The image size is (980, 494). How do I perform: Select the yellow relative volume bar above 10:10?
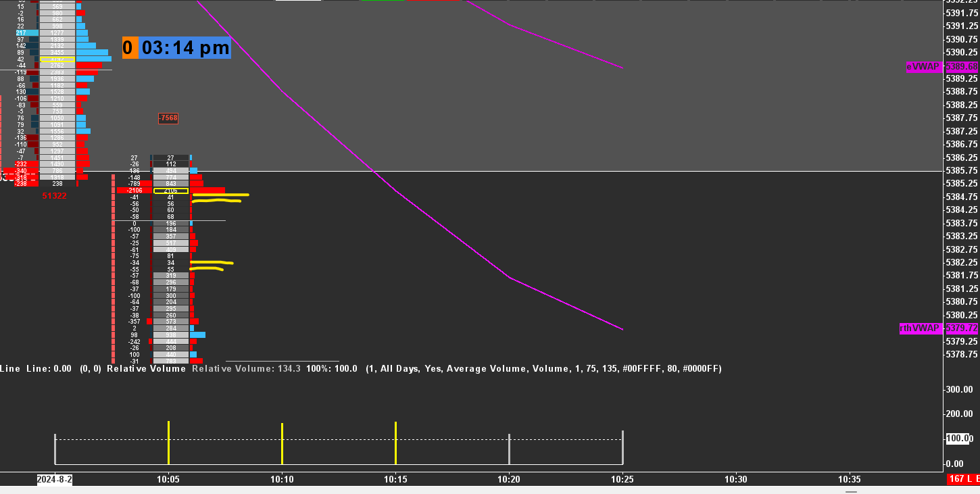point(282,443)
